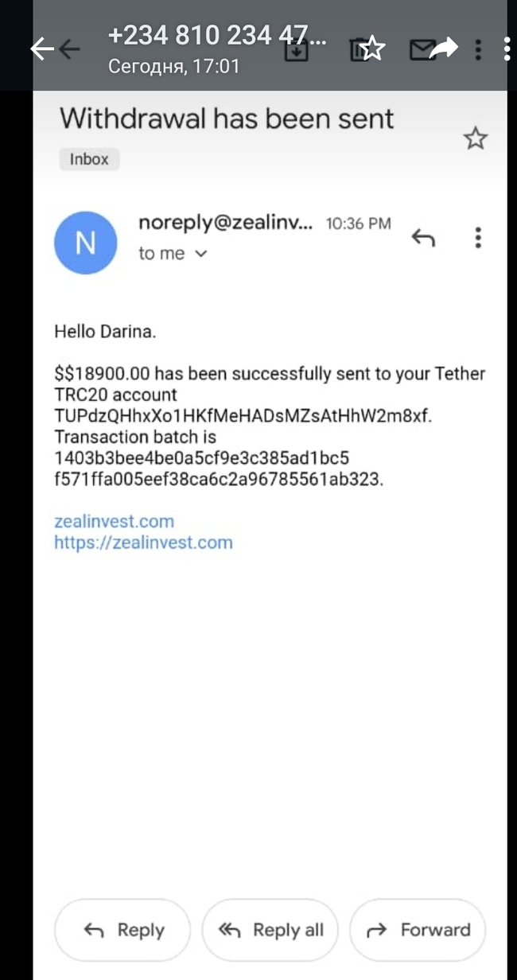Open the zealinvest.com link
Screen dimensions: 517x980
pos(114,522)
